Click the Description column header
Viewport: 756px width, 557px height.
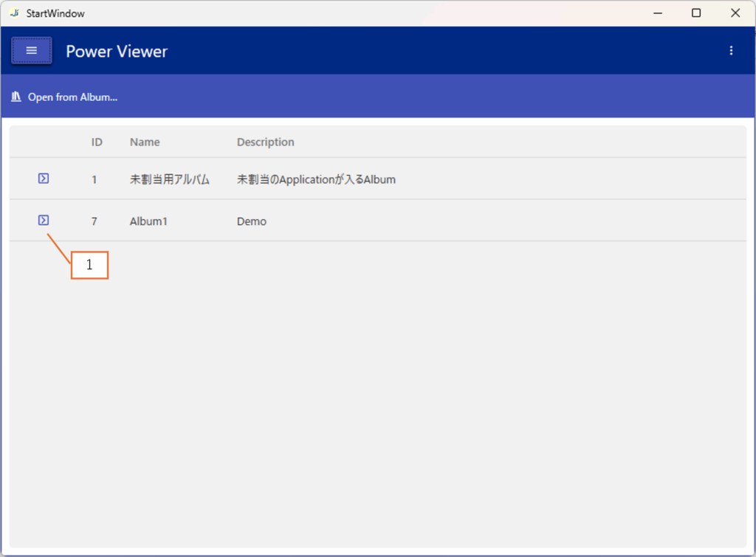(x=265, y=142)
